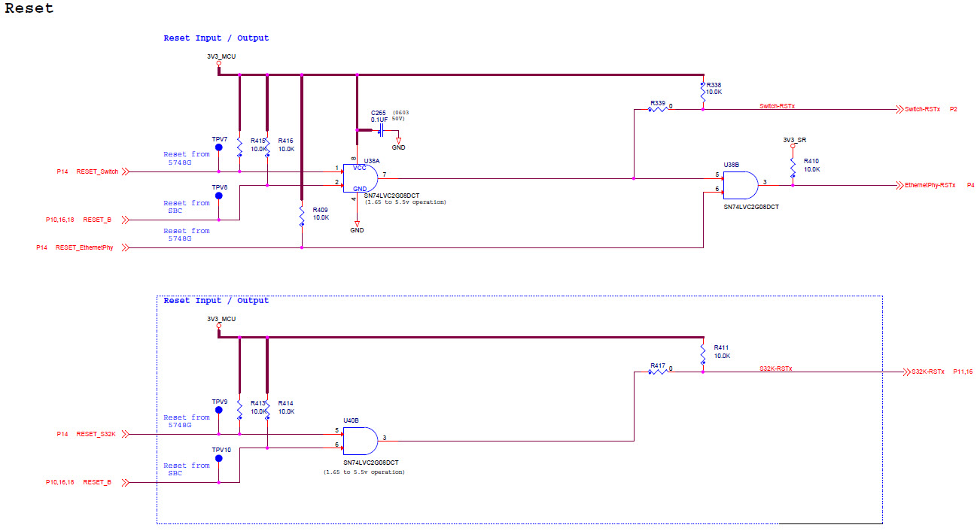Select the AND gate U38B symbol

coord(741,184)
